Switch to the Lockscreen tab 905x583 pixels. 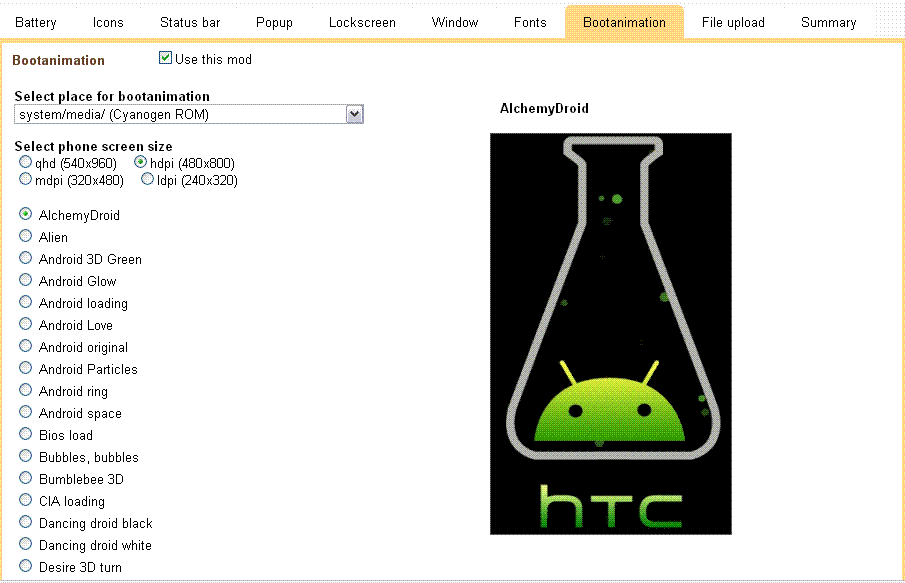point(362,23)
